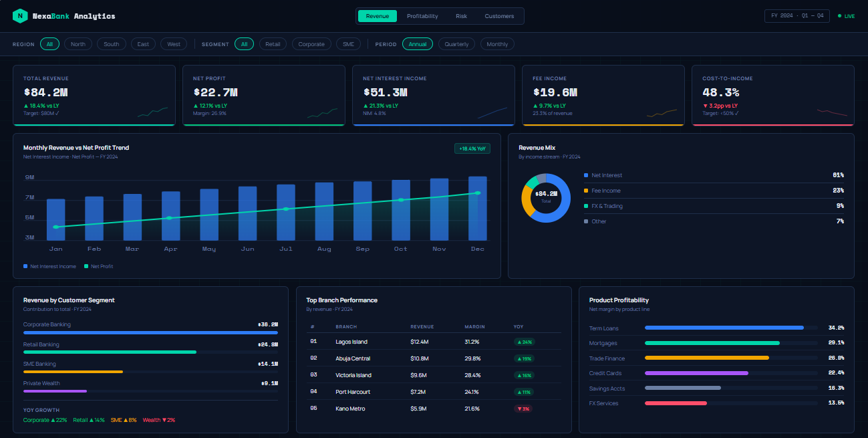Click the Mortgages profitability bar
This screenshot has height=438, width=868.
[x=731, y=343]
